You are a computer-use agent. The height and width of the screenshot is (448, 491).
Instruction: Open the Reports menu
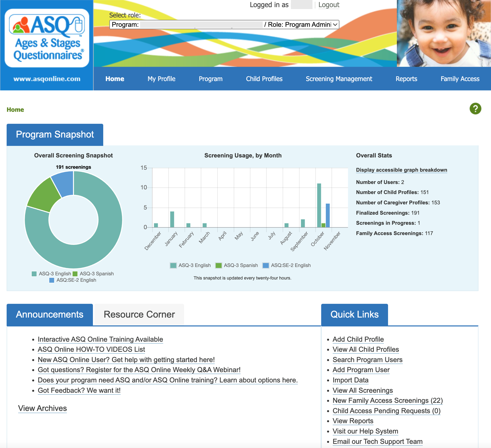pos(407,79)
